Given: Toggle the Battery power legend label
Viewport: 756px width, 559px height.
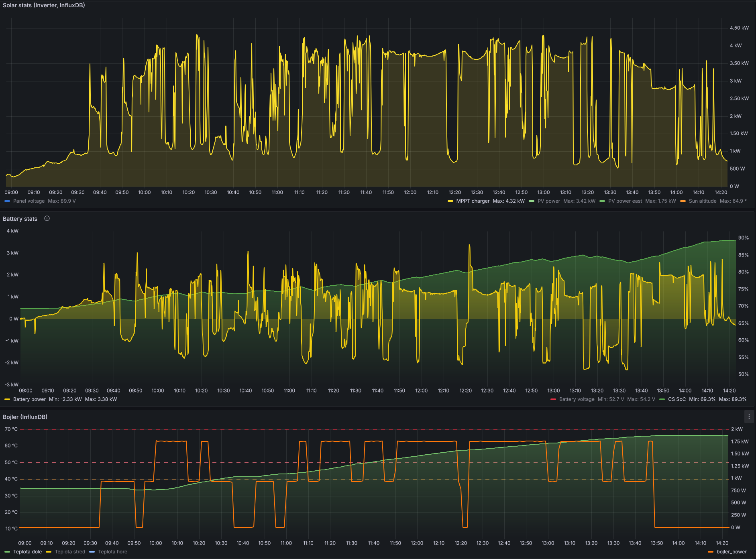Looking at the screenshot, I should [29, 399].
